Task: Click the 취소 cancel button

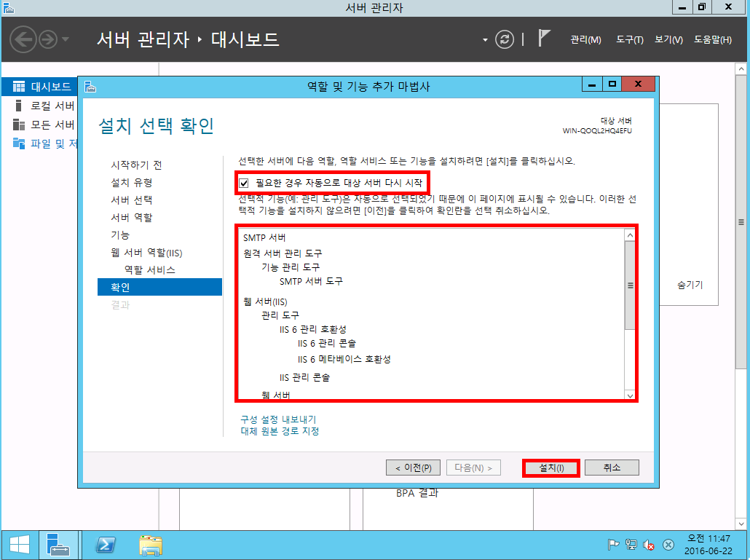Action: (612, 468)
